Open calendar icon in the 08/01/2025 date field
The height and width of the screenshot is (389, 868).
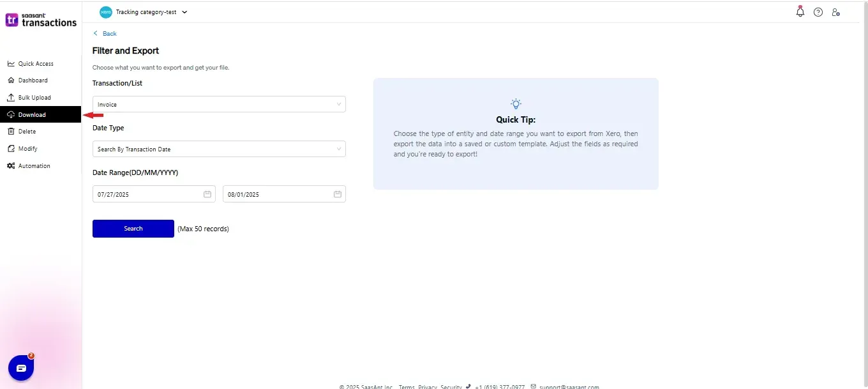click(x=338, y=194)
